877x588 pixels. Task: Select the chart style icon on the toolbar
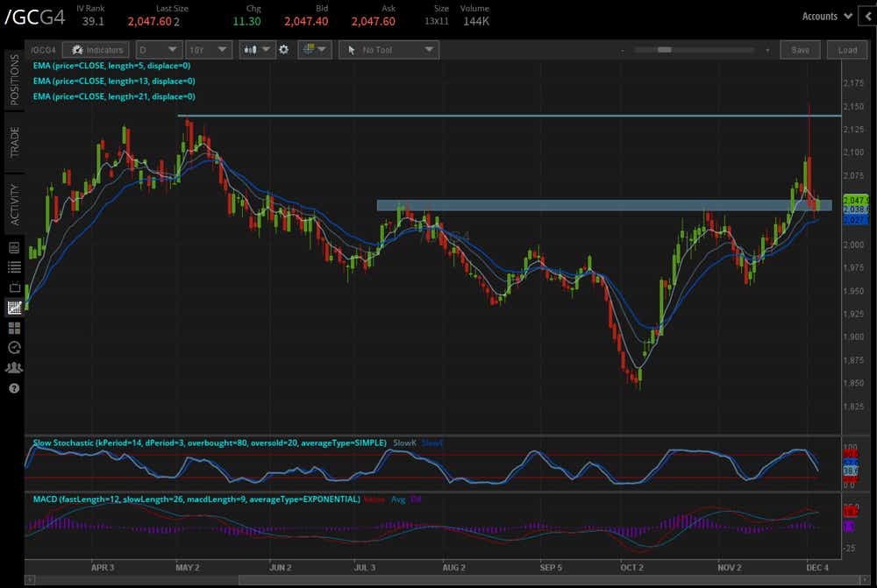[252, 50]
